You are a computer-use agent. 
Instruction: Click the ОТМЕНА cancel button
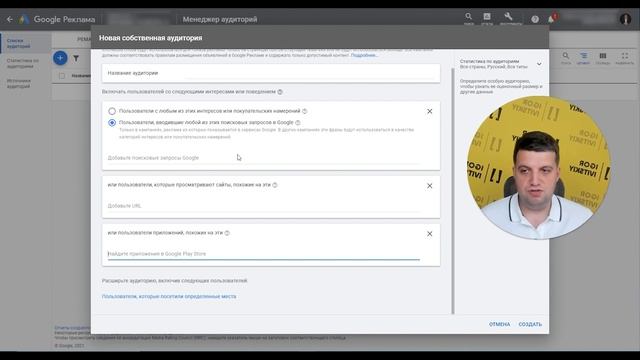pyautogui.click(x=500, y=324)
